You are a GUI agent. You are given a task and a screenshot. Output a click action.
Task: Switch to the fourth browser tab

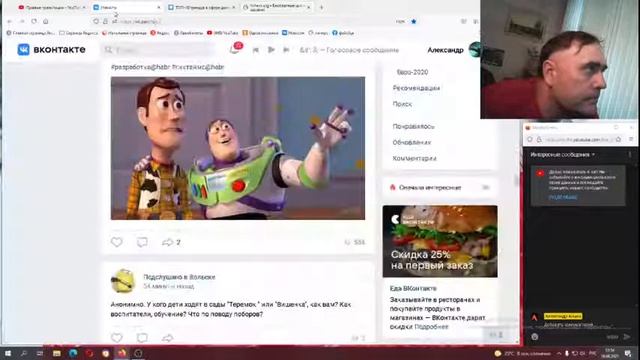point(277,7)
